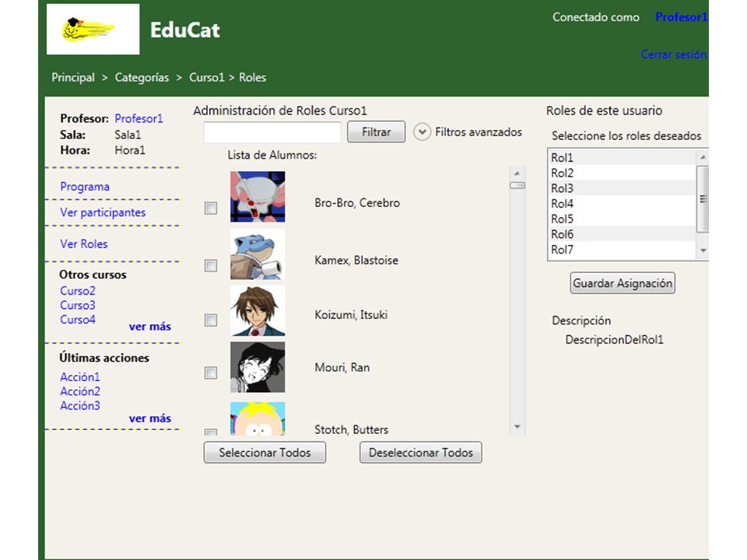Click Seleccionar Todos button
Image resolution: width=747 pixels, height=560 pixels.
pos(265,453)
